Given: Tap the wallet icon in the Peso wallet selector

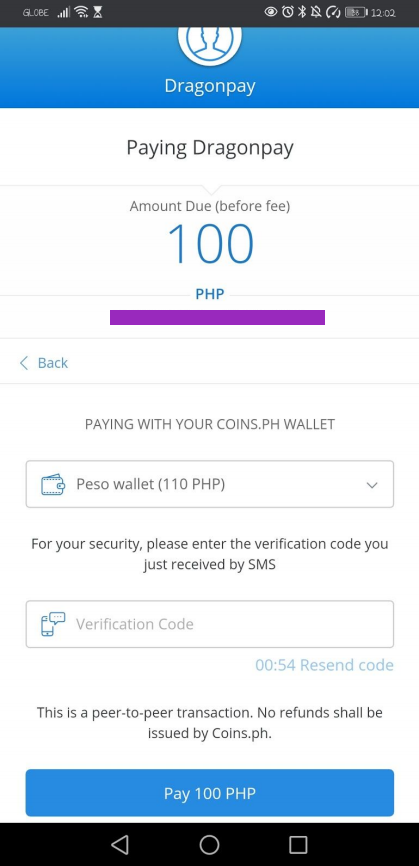Looking at the screenshot, I should tap(53, 484).
